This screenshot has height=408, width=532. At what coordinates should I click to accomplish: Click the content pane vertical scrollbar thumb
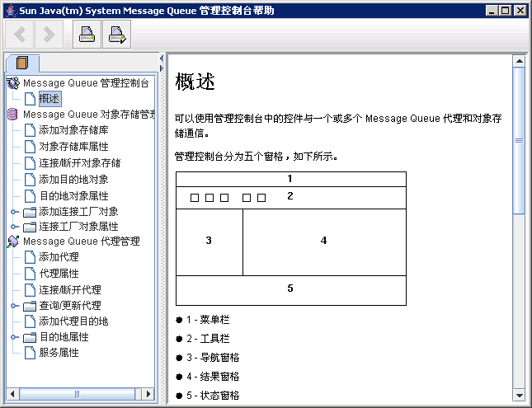click(519, 140)
